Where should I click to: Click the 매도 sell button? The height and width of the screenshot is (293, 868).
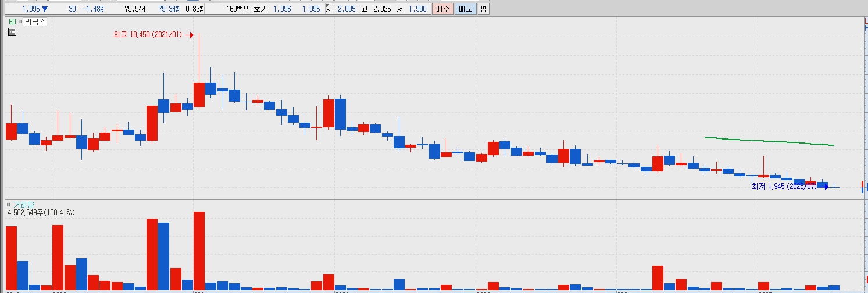point(466,9)
